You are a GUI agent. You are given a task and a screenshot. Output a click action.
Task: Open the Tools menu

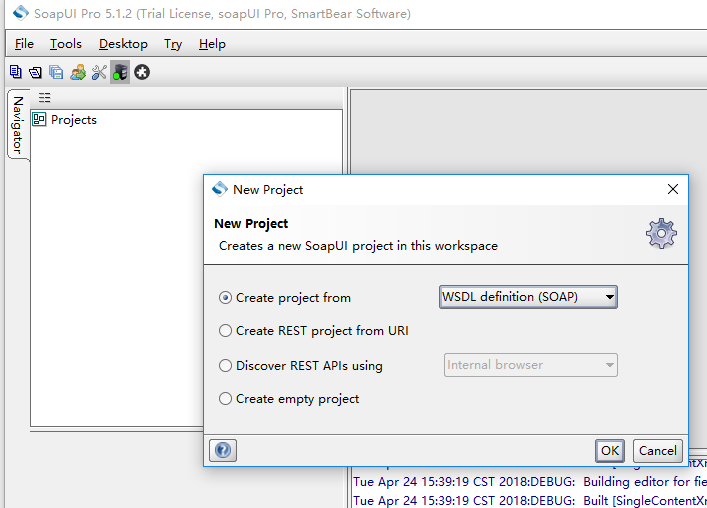pos(66,44)
